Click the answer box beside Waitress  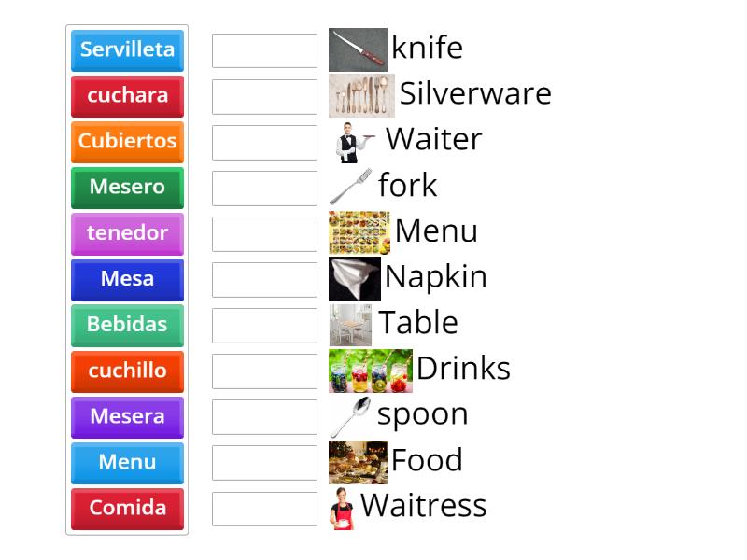point(264,509)
